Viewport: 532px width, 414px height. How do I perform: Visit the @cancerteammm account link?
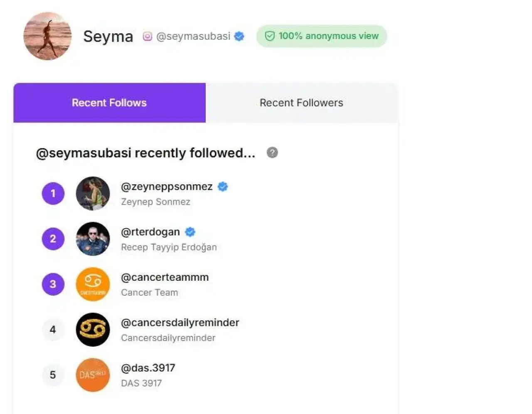[165, 277]
